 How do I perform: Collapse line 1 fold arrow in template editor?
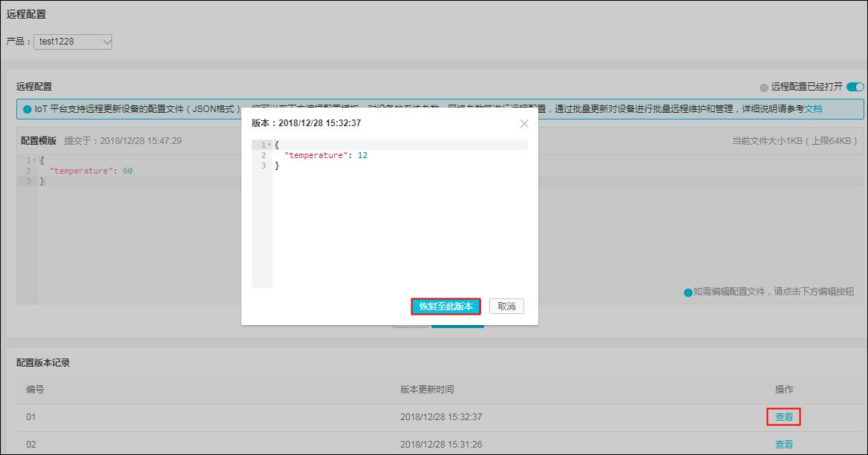pos(34,160)
